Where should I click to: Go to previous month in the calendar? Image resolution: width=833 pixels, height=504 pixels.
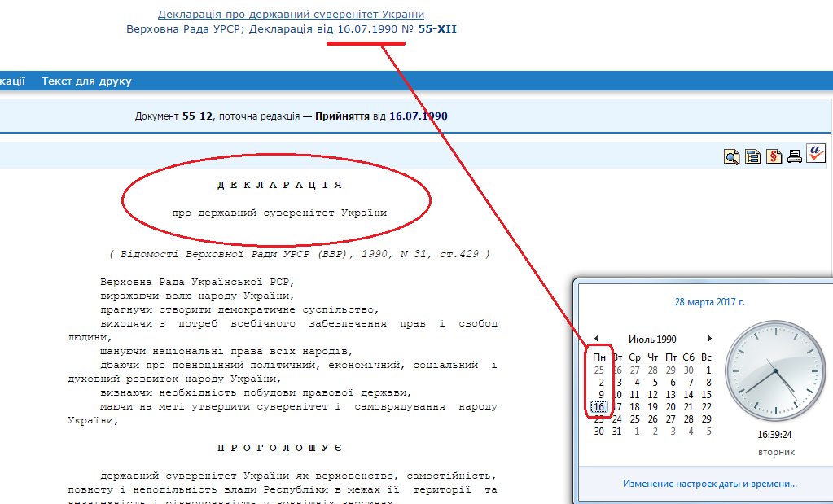596,338
